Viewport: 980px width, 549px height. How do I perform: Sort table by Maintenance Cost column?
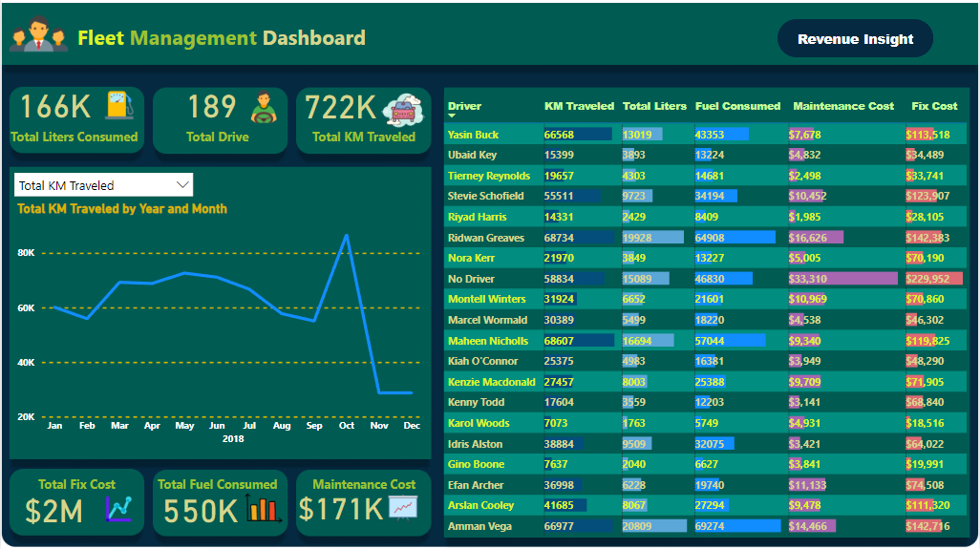[x=843, y=106]
